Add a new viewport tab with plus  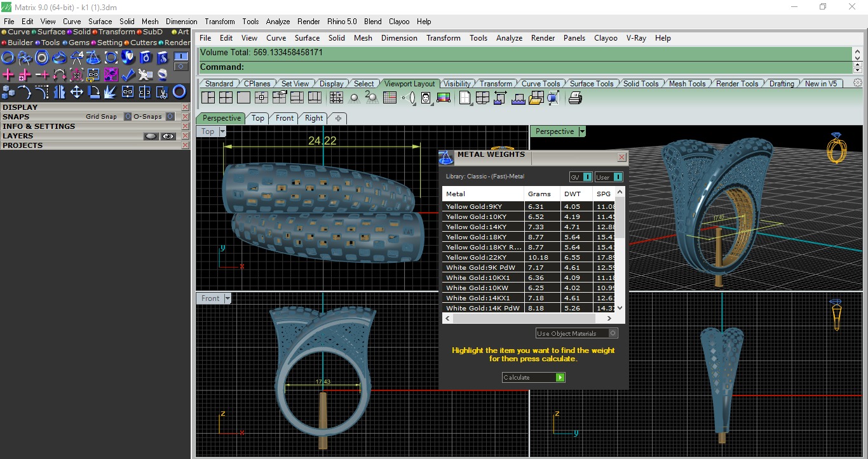338,118
